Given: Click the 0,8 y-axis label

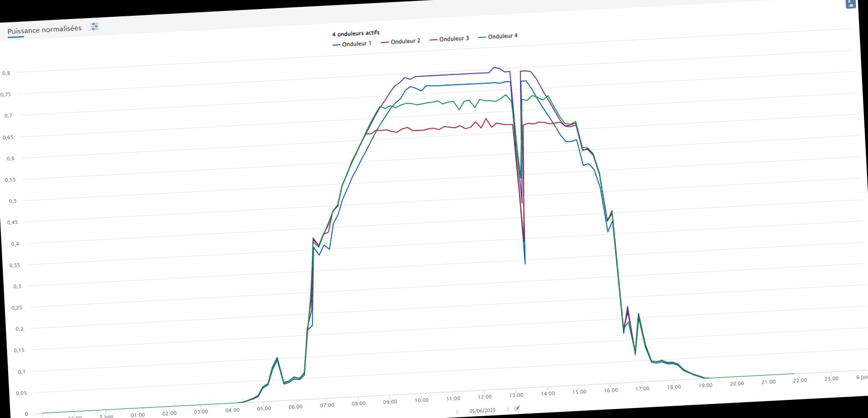Looking at the screenshot, I should (x=6, y=73).
